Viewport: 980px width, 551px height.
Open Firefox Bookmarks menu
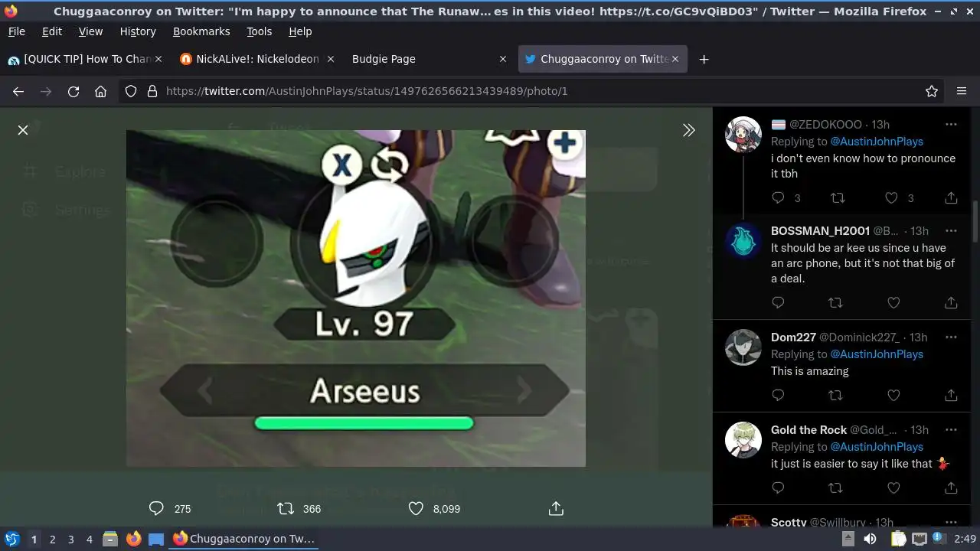pyautogui.click(x=201, y=31)
